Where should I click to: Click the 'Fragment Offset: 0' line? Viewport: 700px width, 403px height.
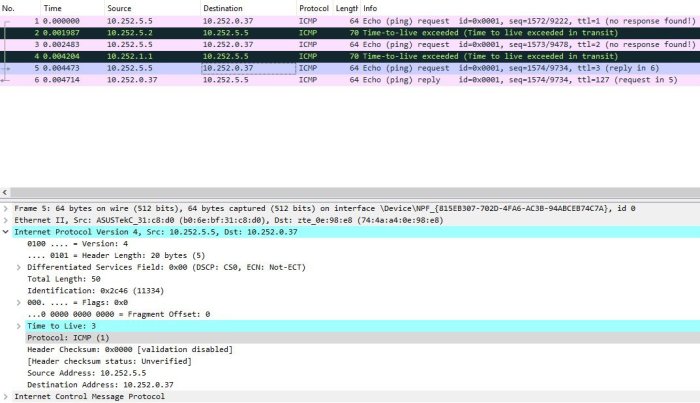point(118,314)
